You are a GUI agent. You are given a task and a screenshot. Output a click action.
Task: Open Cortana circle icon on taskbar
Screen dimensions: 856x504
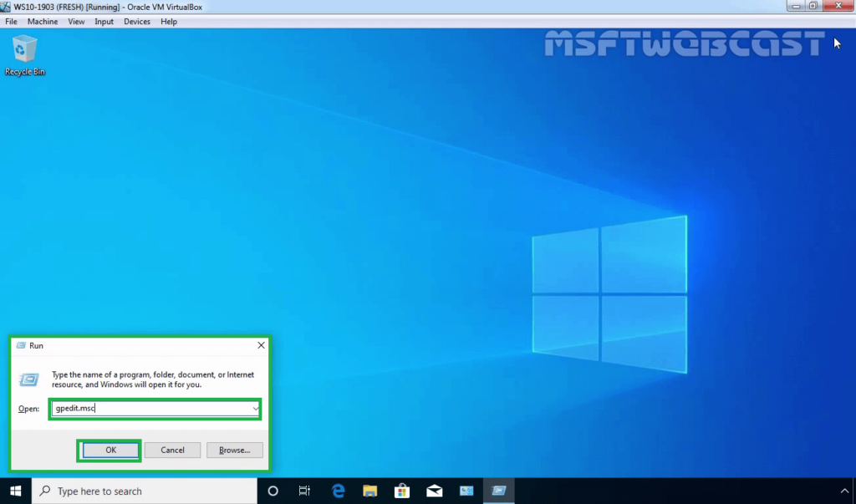[x=273, y=491]
